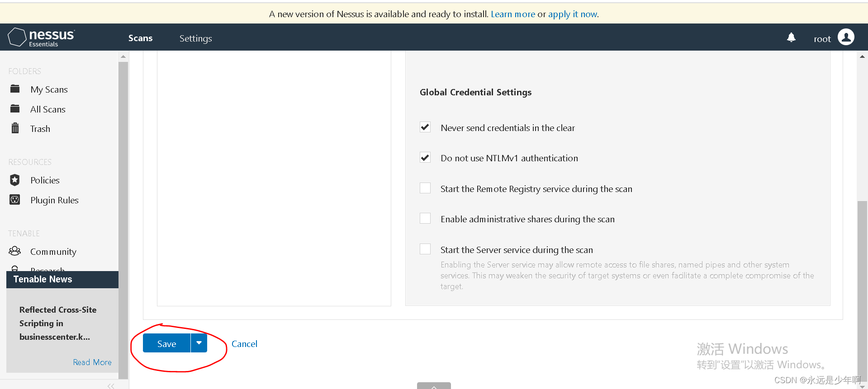Screen dimensions: 868x389
Task: Click the page scrollbar up arrow
Action: tap(862, 56)
